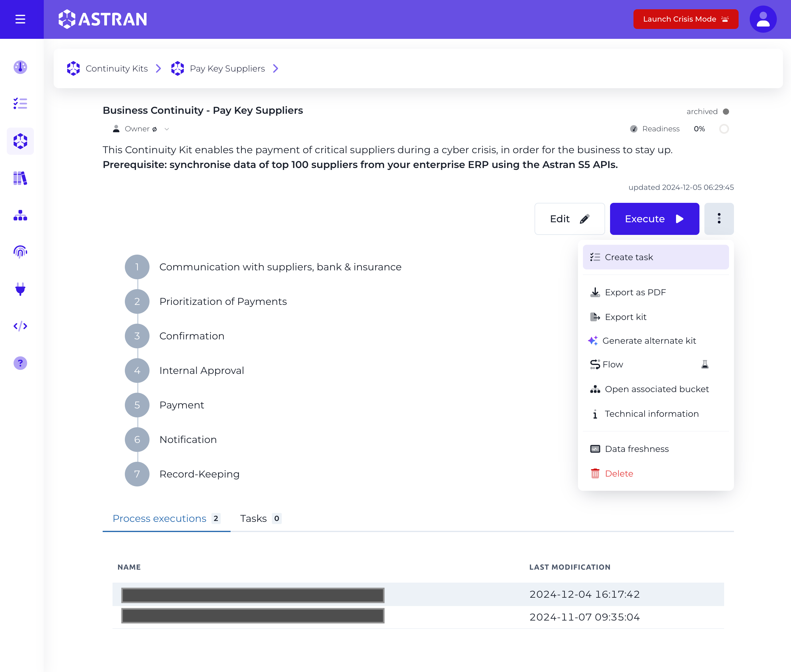Open Technical information entry
Screen dimensions: 791x672
[656, 414]
